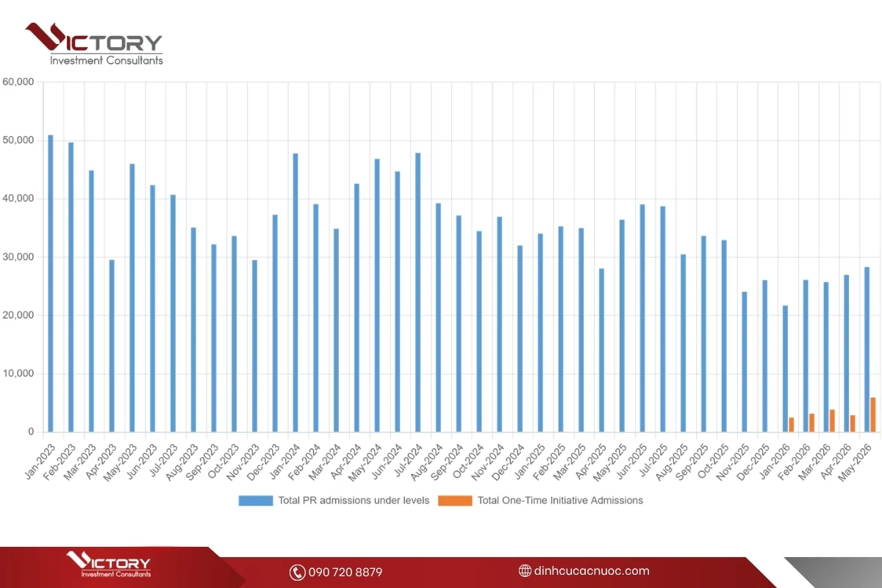Open the dinhcucacnuoc.com website link
The image size is (882, 588).
pos(592,571)
